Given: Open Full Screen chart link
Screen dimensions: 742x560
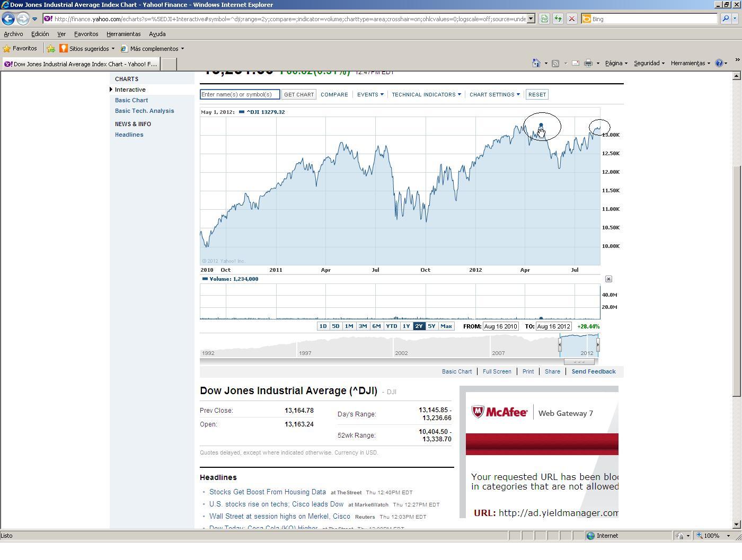Looking at the screenshot, I should tap(497, 371).
